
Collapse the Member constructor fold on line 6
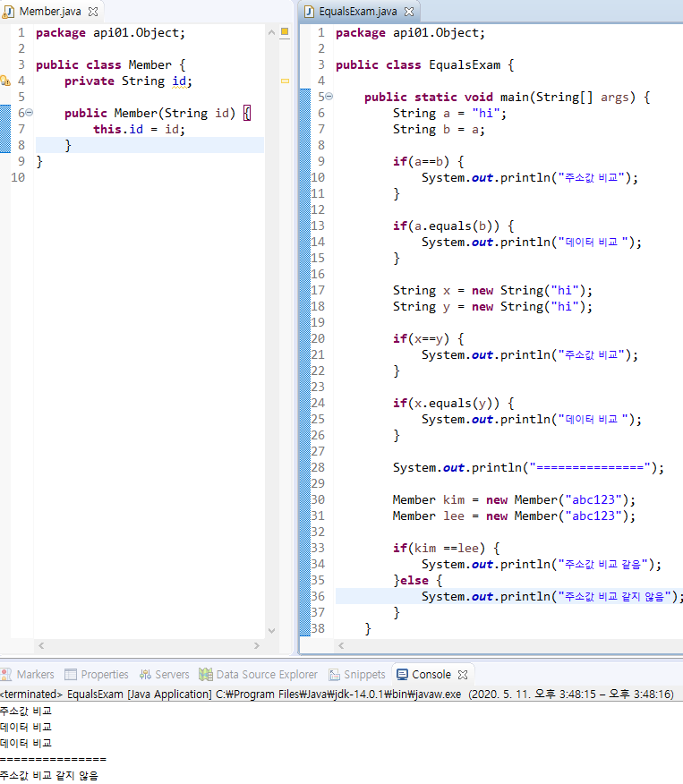tap(30, 113)
